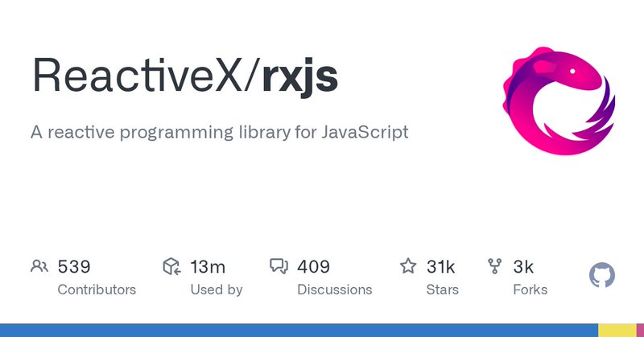Click the GitHub octocat logo
644x337 pixels.
[x=601, y=275]
